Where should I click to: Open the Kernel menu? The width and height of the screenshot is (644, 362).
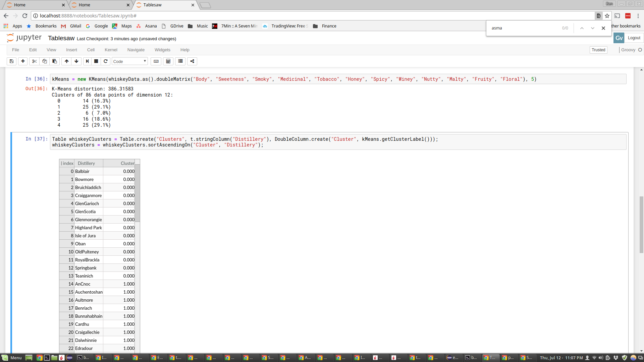click(111, 50)
